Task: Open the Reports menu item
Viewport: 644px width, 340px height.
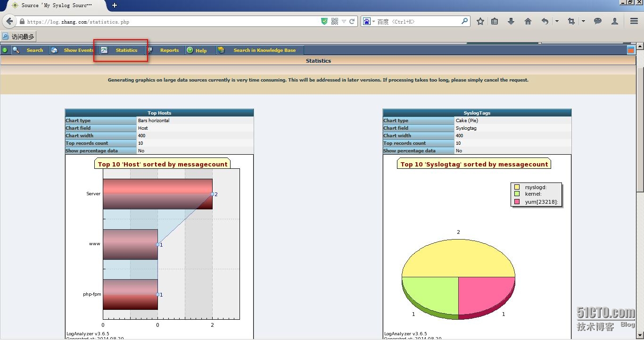Action: 169,50
